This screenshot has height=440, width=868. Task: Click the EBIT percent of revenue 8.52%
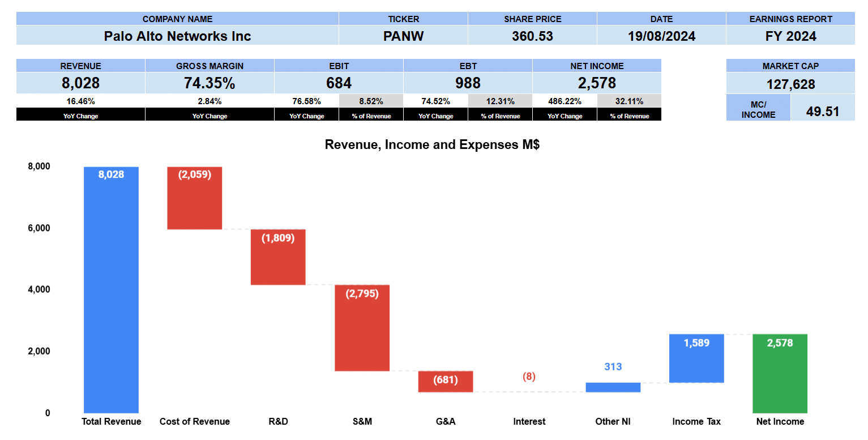coord(371,101)
